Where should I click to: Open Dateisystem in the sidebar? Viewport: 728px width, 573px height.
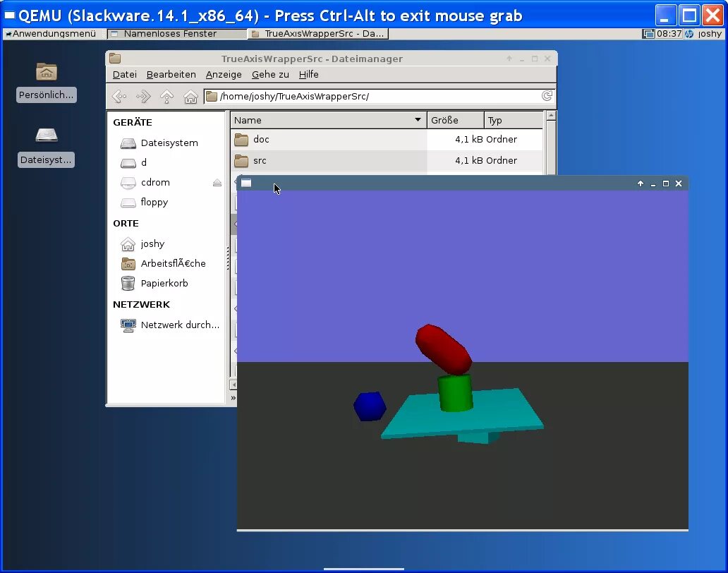pos(169,143)
